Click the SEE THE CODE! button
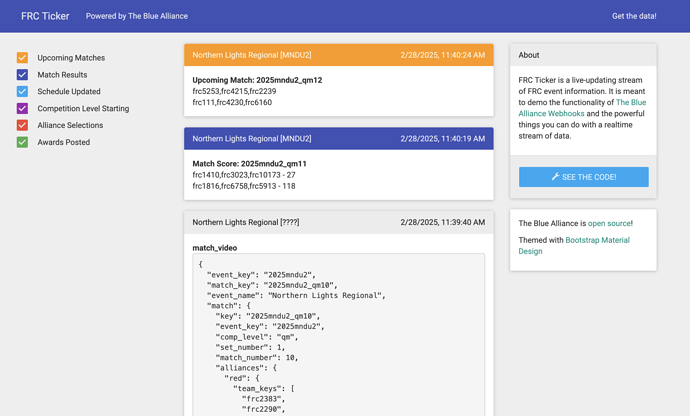This screenshot has height=416, width=690. pos(584,177)
